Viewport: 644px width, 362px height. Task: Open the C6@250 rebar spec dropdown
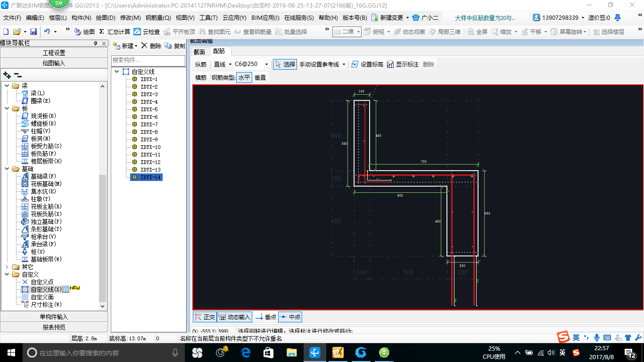pos(266,65)
